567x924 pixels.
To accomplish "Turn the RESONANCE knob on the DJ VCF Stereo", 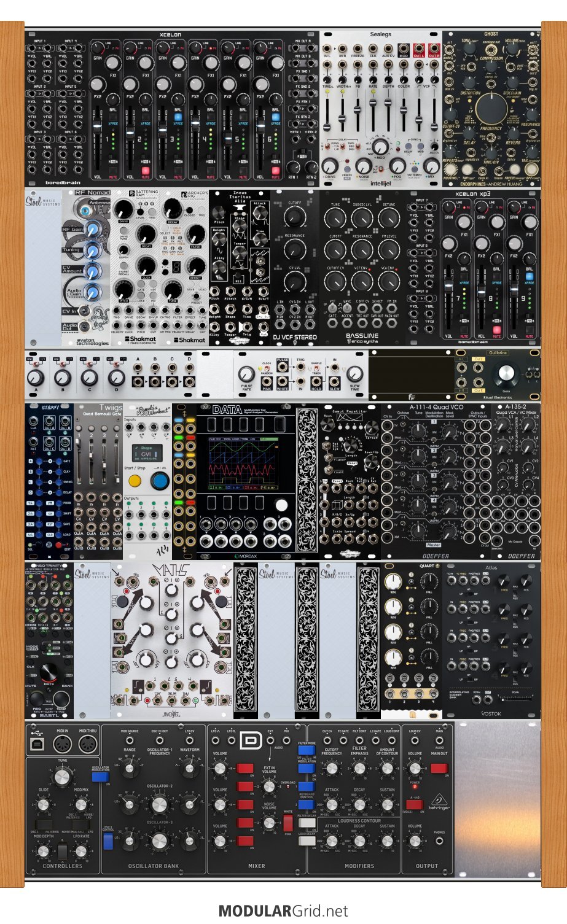I will (x=295, y=249).
